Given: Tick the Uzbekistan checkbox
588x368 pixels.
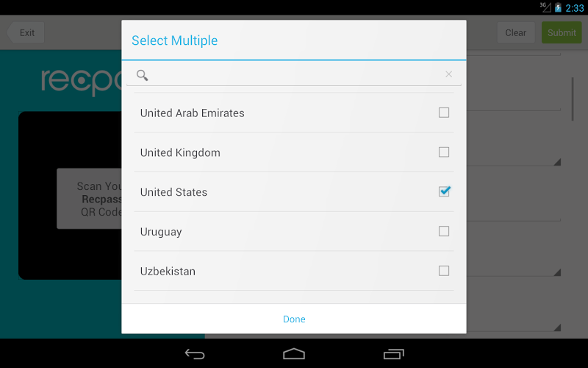Looking at the screenshot, I should [444, 271].
